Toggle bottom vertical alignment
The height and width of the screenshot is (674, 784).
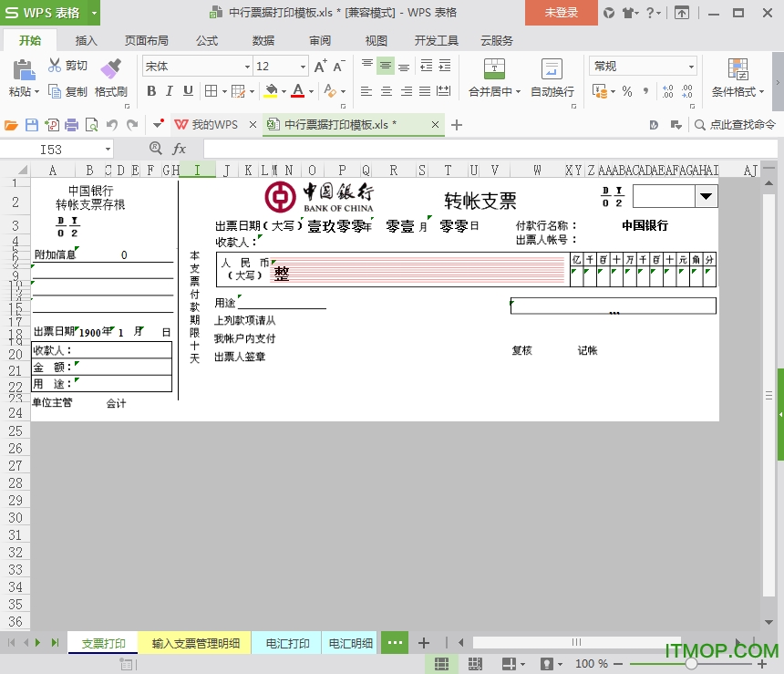pos(404,67)
